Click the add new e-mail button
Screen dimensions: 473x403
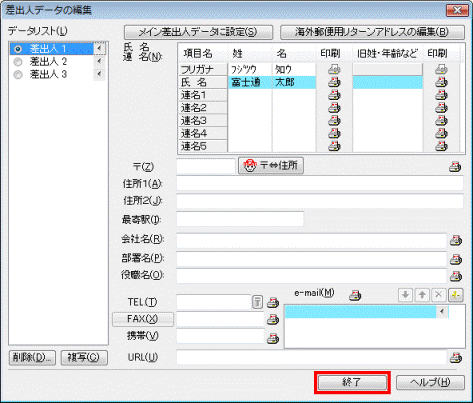[x=456, y=295]
